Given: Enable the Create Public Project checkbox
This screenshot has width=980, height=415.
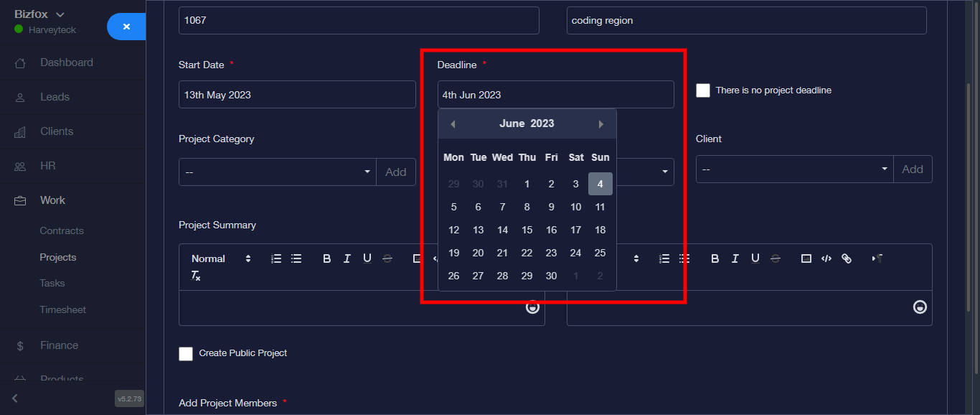Looking at the screenshot, I should (x=186, y=353).
